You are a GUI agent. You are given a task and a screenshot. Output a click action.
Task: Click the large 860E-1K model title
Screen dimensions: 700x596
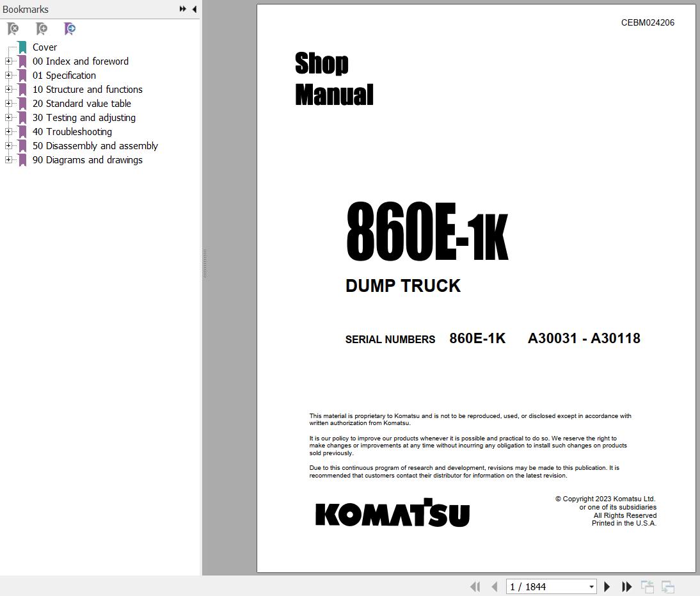pos(427,231)
